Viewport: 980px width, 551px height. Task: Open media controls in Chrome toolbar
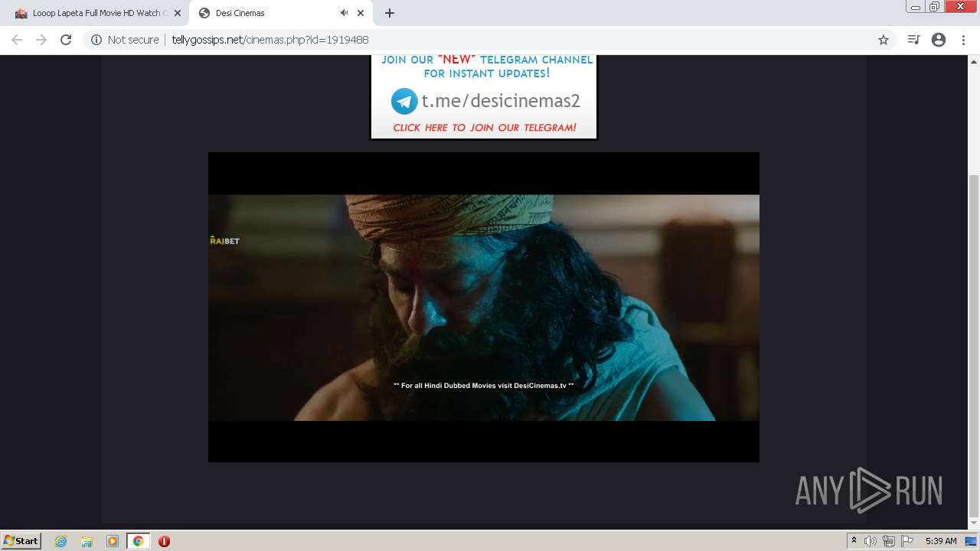tap(913, 40)
